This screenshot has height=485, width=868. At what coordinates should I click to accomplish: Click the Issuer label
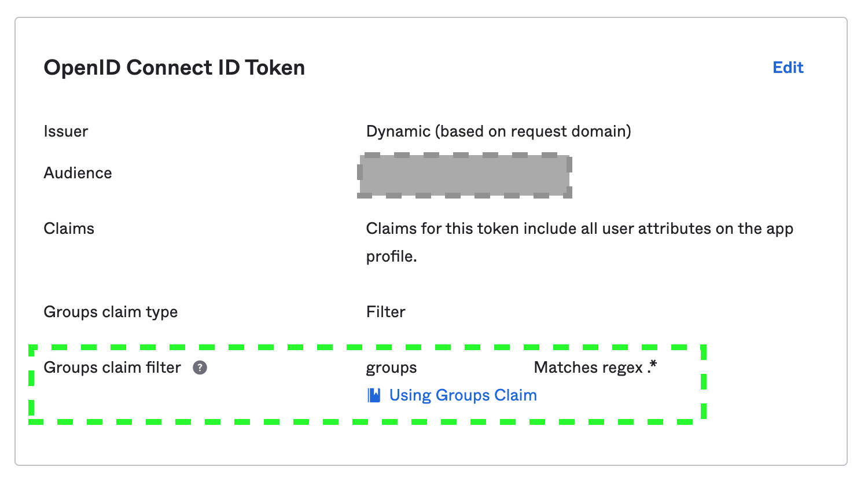coord(66,131)
